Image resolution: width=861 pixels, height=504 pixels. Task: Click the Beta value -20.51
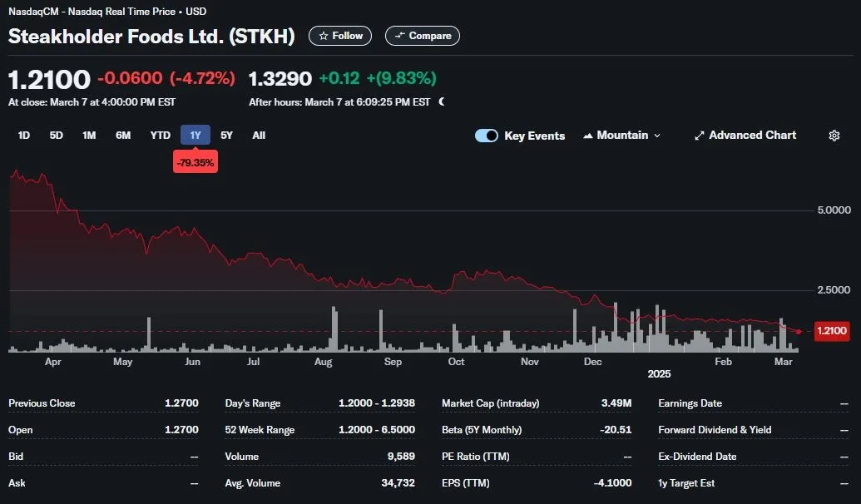[x=616, y=430]
